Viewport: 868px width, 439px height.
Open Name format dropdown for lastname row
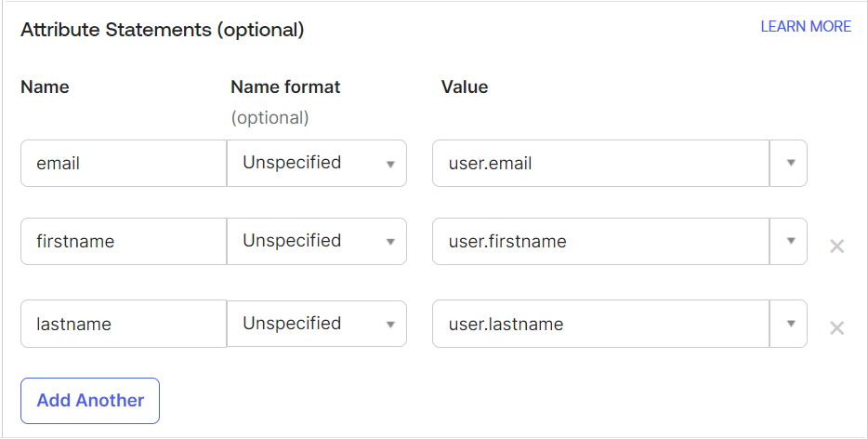317,324
